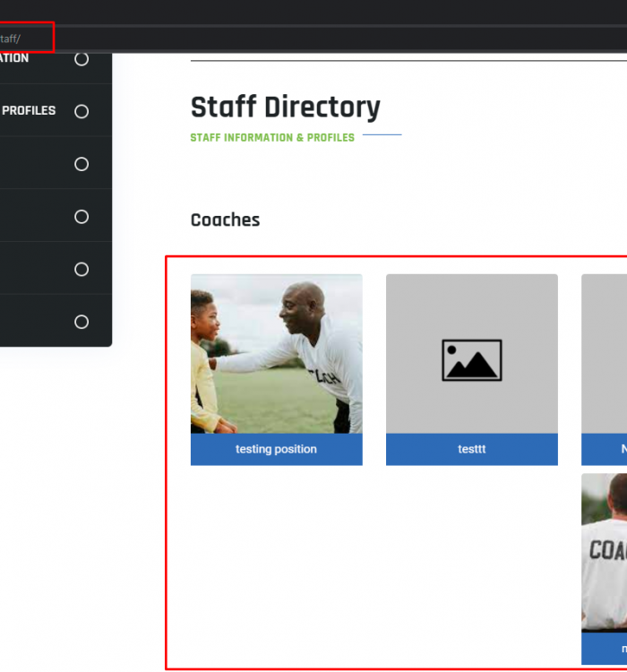Click the 'STAFF INFORMATION & PROFILES' subtitle
The image size is (627, 672).
pos(272,138)
